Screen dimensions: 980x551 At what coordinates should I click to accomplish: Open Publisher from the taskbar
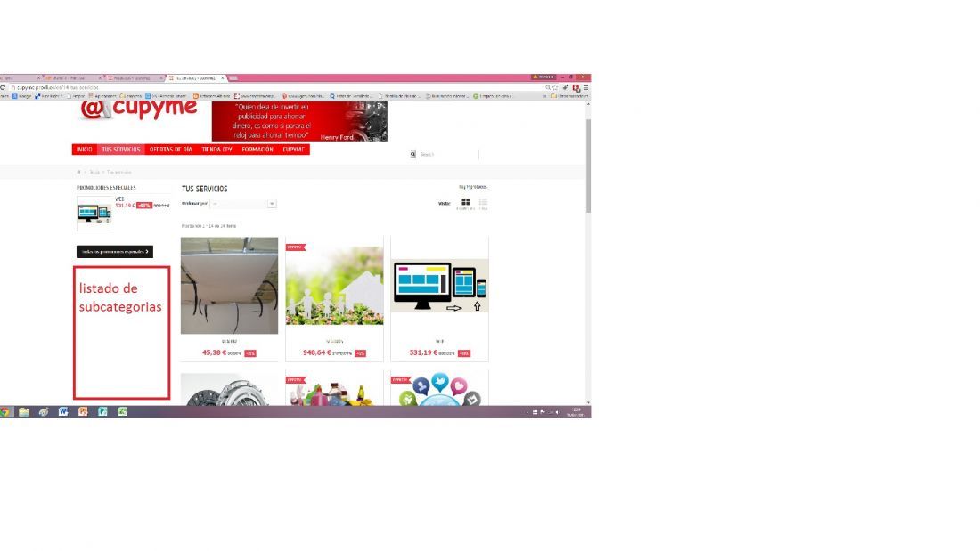click(102, 411)
